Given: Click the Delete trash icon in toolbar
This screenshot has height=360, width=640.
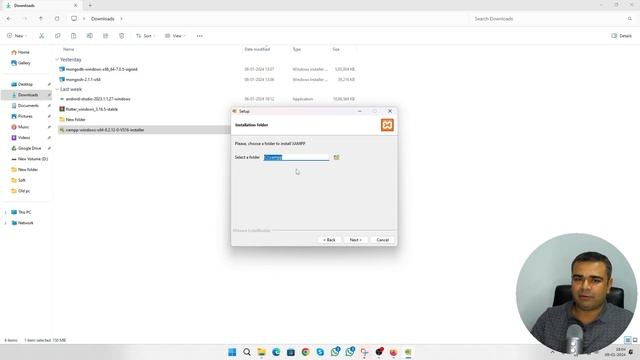Looking at the screenshot, I should pos(121,36).
